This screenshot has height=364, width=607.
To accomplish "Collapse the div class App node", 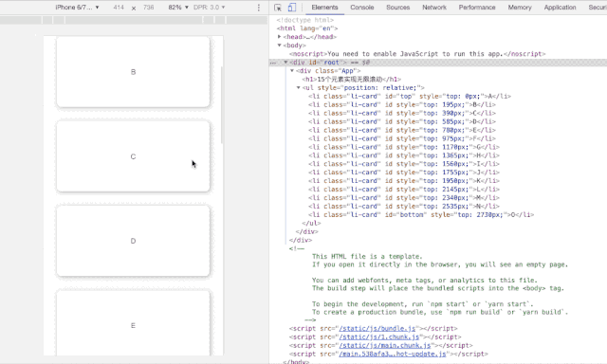I will [x=292, y=71].
